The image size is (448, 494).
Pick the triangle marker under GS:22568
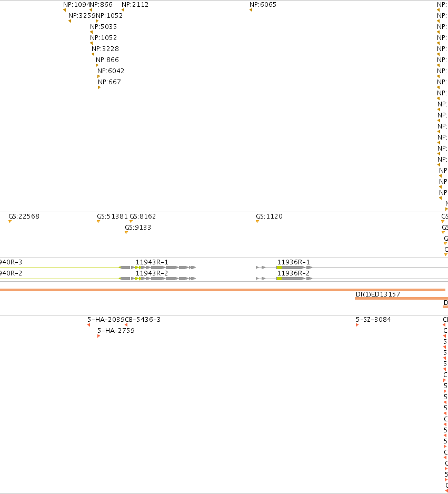click(10, 222)
